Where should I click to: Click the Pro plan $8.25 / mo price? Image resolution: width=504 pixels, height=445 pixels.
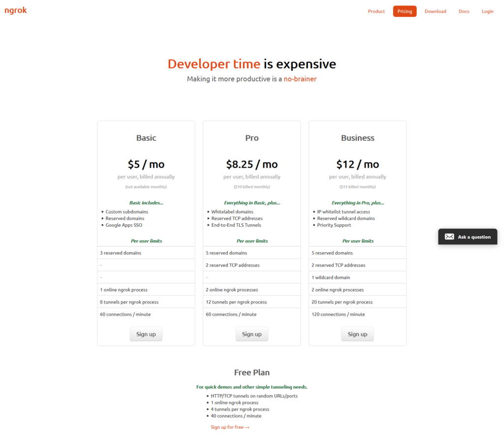click(x=252, y=164)
